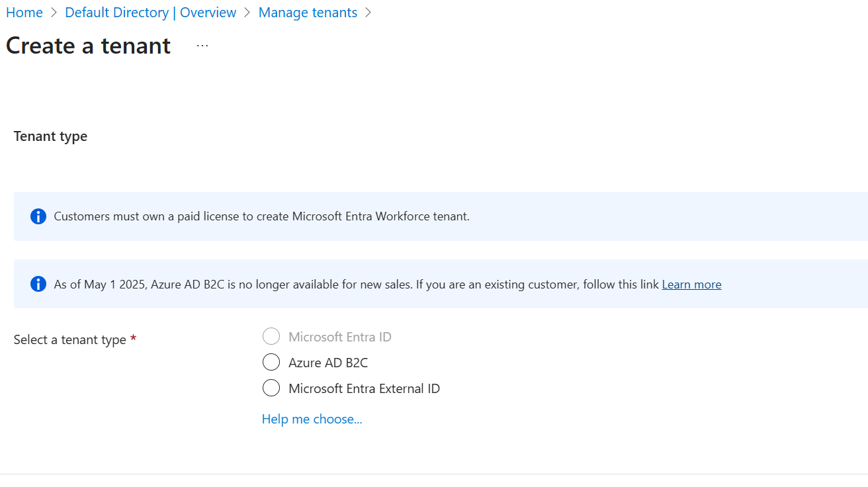
Task: Navigate to Manage tenants breadcrumb
Action: coord(308,13)
